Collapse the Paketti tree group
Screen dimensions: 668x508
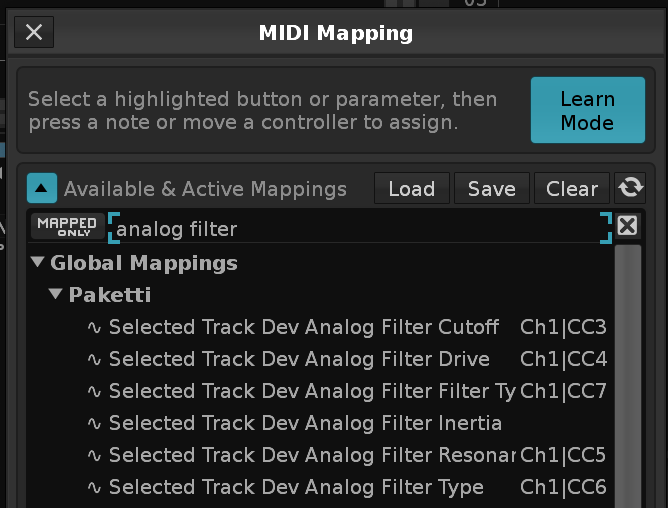pos(56,296)
